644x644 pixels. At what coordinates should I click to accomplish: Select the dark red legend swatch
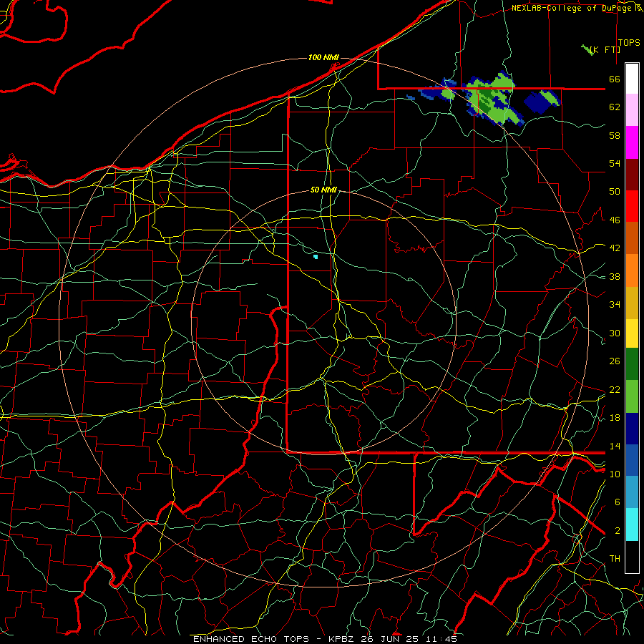coord(632,175)
